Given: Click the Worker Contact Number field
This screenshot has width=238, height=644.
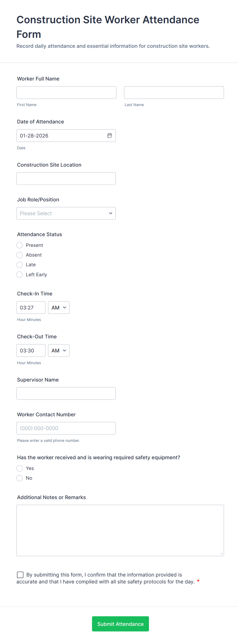Looking at the screenshot, I should coord(66,428).
